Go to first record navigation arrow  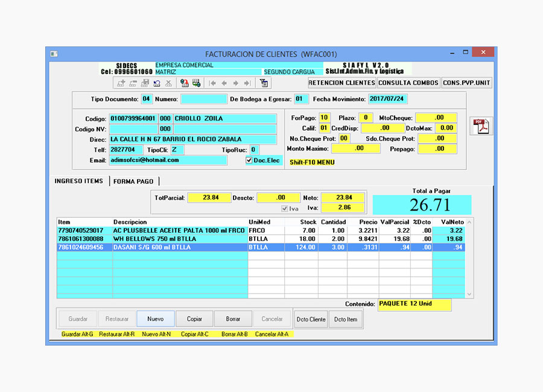(212, 83)
